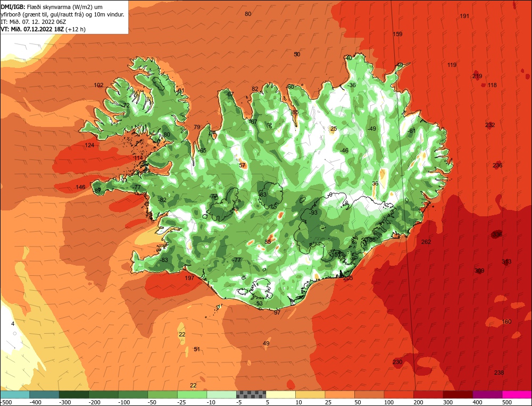Click the map value '-93' over the glacier
Screen dimensions: 532x406
click(313, 213)
